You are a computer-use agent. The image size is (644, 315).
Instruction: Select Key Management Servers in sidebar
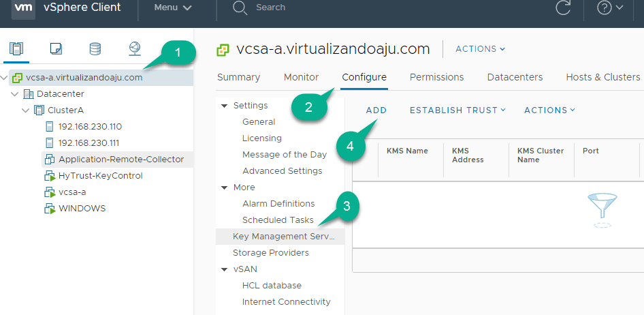point(284,237)
